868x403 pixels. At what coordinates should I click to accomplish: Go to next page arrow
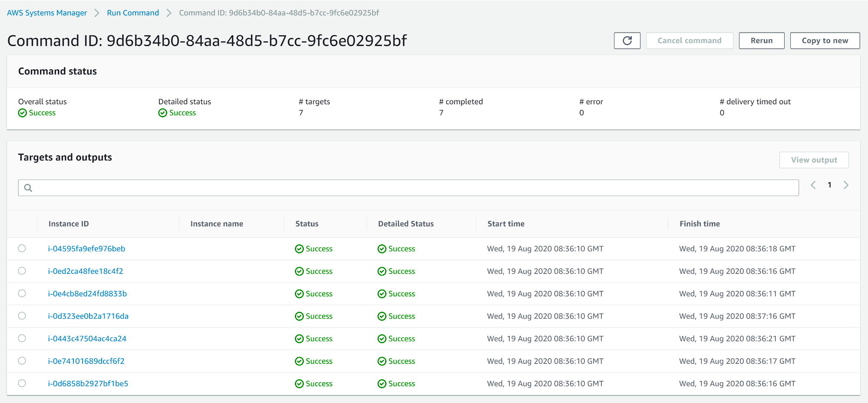tap(845, 185)
